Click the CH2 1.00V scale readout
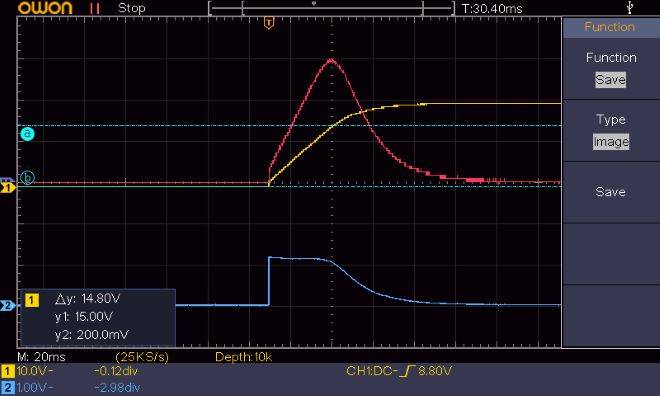 pyautogui.click(x=34, y=388)
